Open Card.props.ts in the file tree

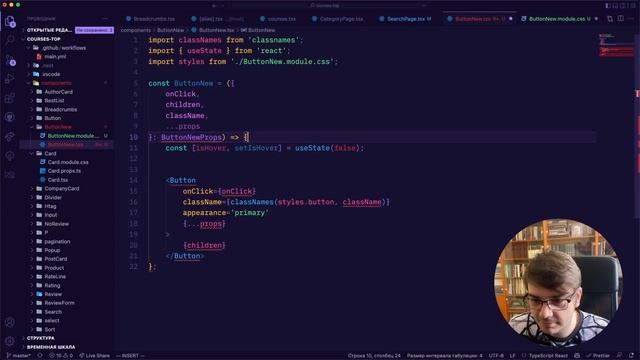coord(64,171)
